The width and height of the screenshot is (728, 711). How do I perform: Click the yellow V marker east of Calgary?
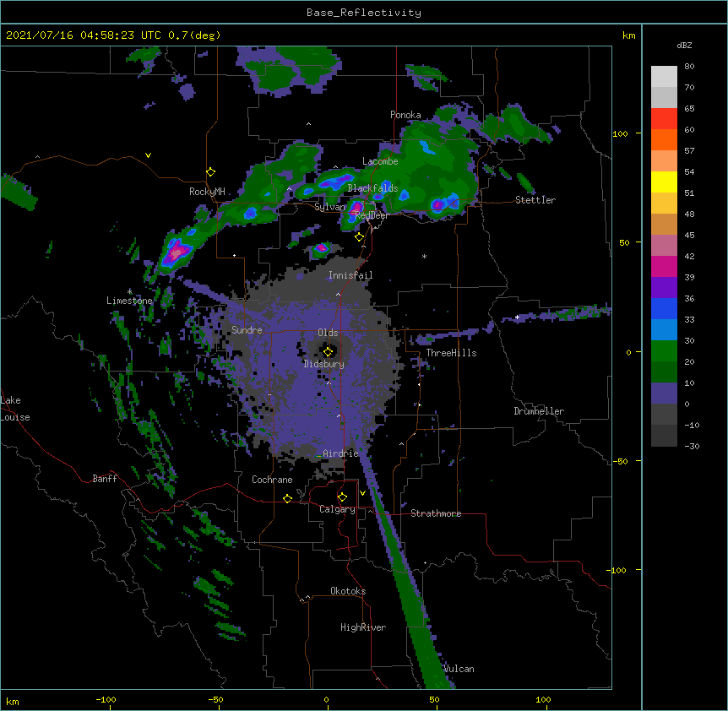362,493
